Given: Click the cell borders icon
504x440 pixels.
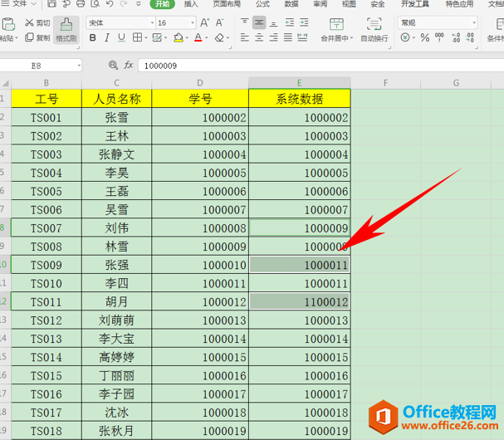Looking at the screenshot, I should pyautogui.click(x=137, y=37).
